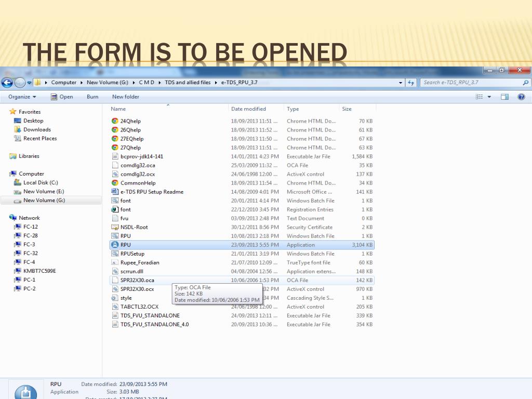Refresh the folder via address bar refresh icon

[x=411, y=83]
